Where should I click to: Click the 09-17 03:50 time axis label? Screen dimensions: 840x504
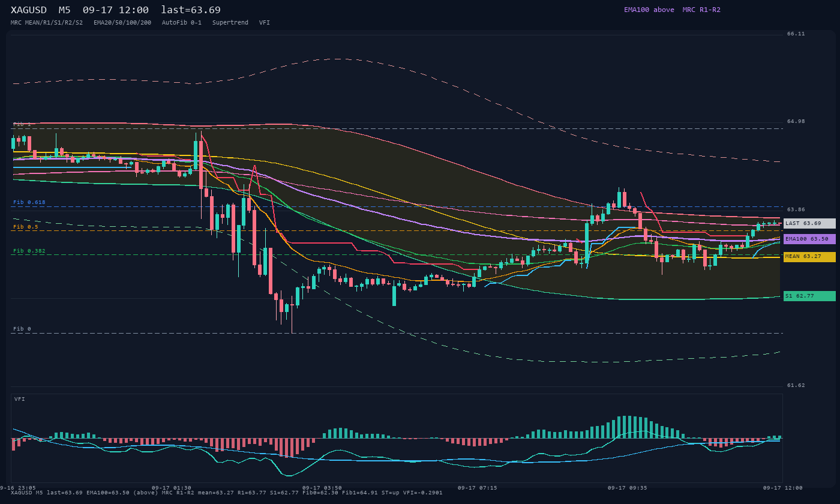tap(322, 488)
